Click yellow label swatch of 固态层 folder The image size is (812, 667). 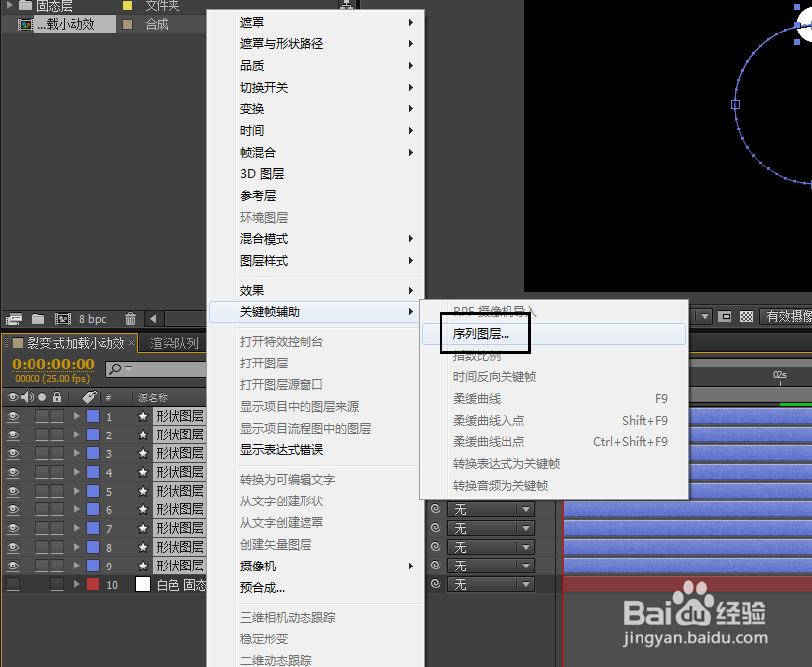[127, 6]
